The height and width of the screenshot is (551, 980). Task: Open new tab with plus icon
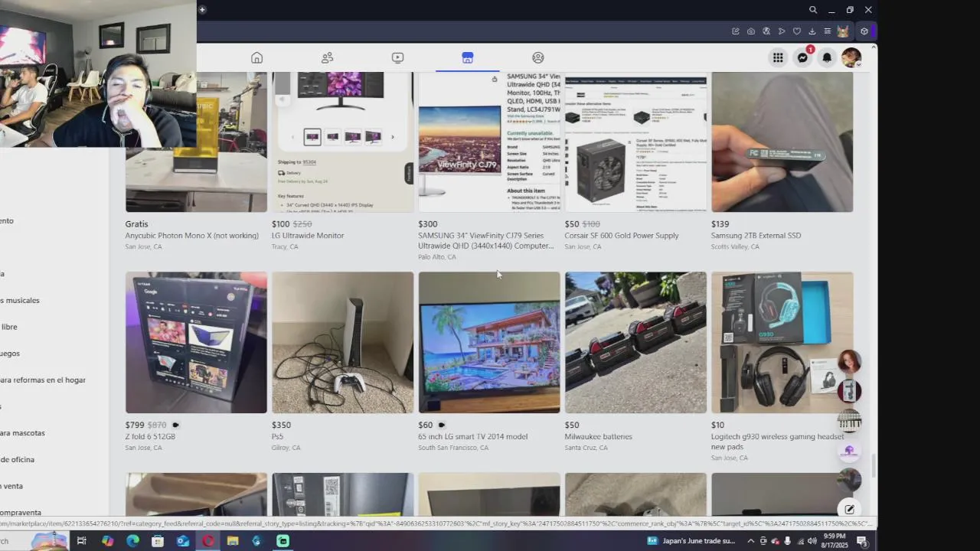[x=202, y=10]
